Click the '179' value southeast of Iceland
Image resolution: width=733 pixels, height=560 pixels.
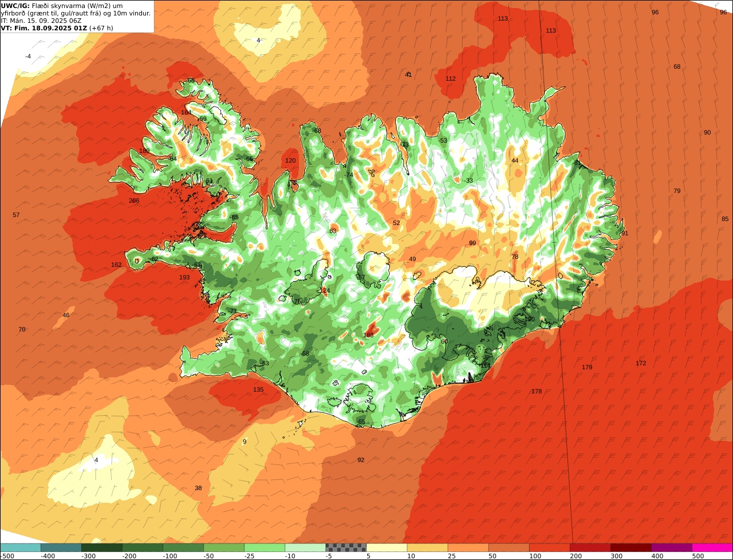tap(587, 368)
